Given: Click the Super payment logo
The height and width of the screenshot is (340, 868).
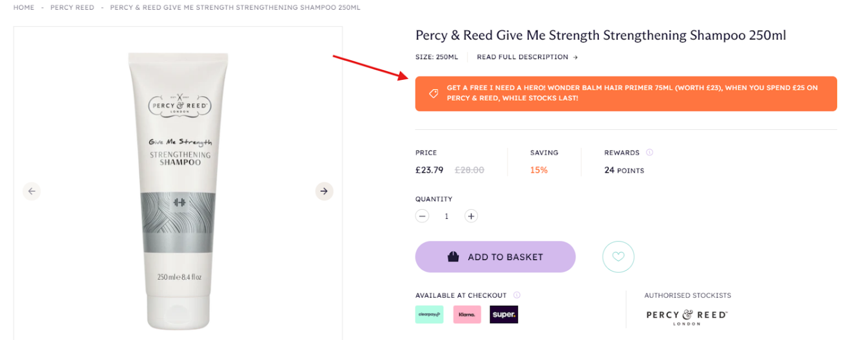Looking at the screenshot, I should coord(504,315).
